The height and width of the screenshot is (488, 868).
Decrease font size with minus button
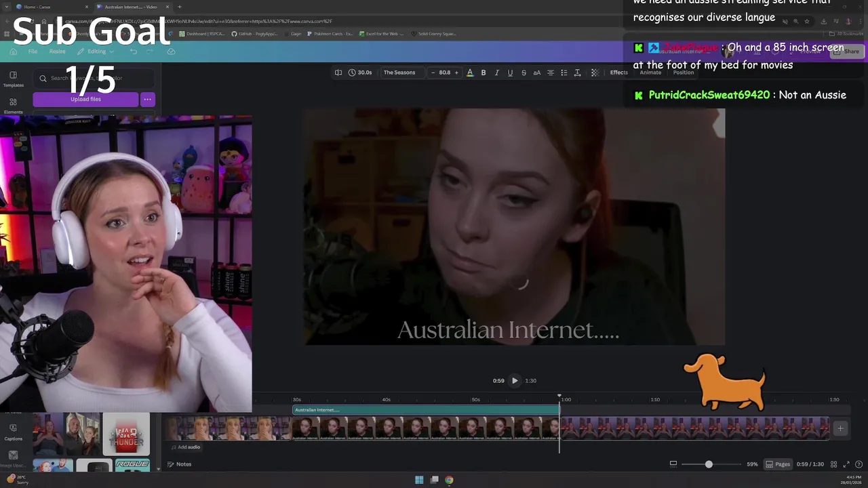coord(433,73)
